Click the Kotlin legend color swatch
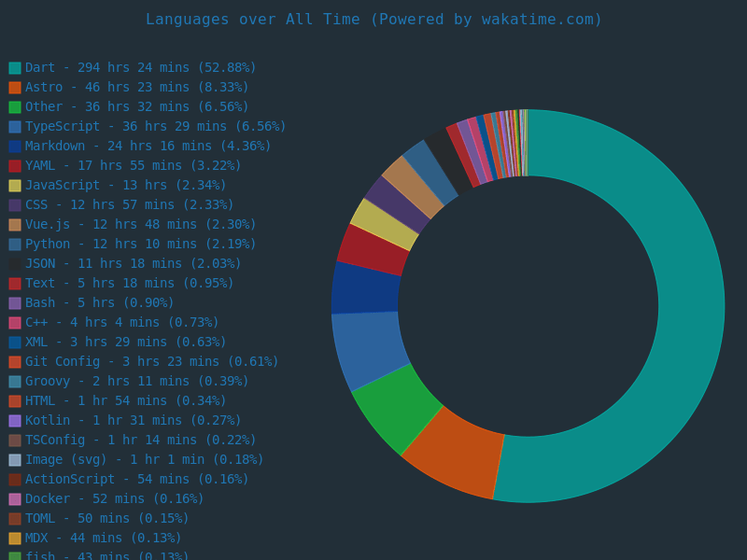Image resolution: width=747 pixels, height=560 pixels. (15, 421)
